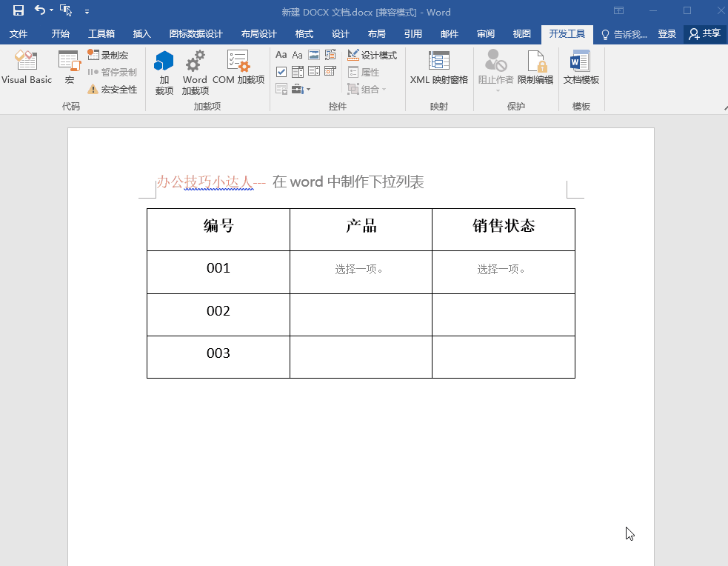Click the touch/mouse mode icon
Viewport: 728px width, 566px height.
(x=66, y=10)
